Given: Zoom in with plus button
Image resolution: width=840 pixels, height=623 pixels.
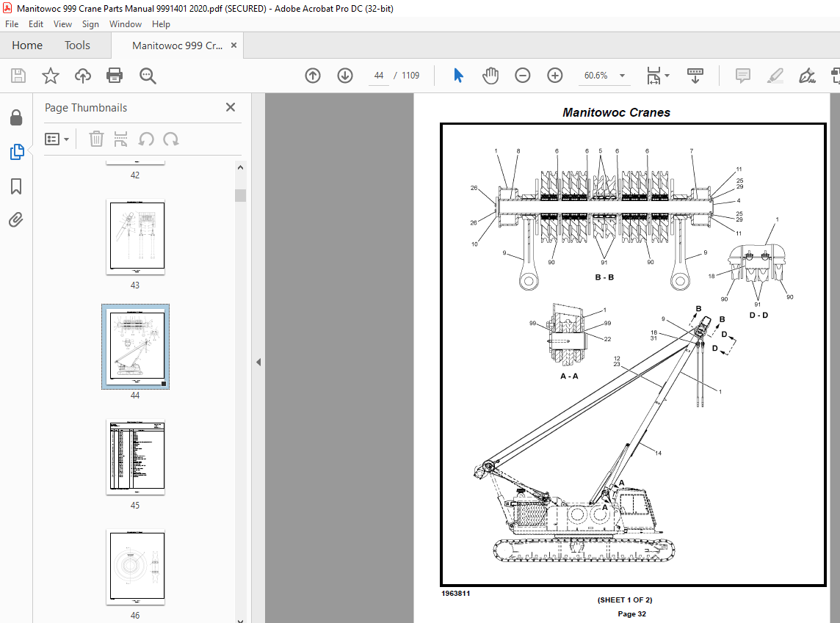Looking at the screenshot, I should pos(555,76).
